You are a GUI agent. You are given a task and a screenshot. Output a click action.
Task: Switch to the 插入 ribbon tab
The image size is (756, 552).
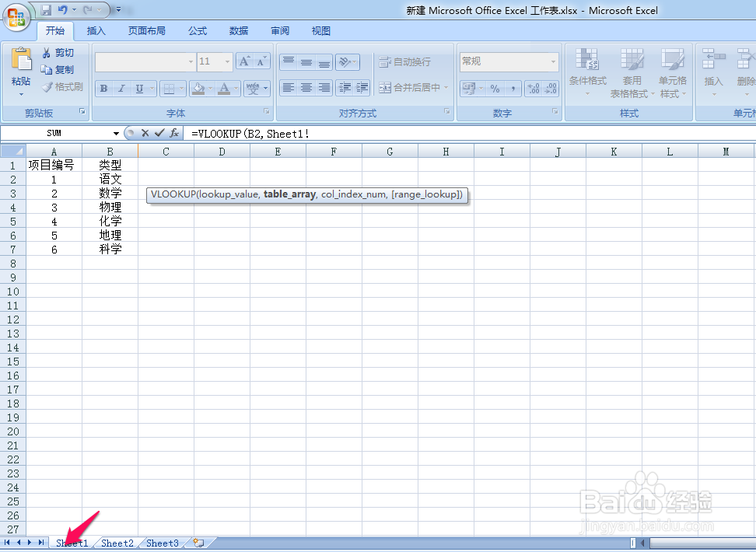(96, 31)
